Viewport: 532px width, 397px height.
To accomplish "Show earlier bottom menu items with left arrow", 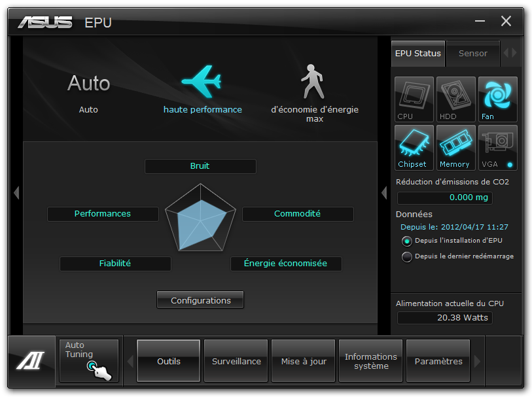I will pyautogui.click(x=130, y=362).
